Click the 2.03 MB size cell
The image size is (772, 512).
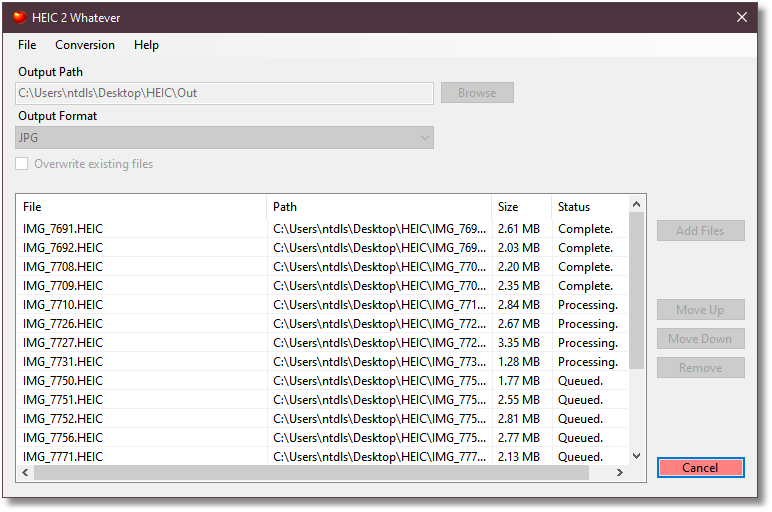[518, 248]
